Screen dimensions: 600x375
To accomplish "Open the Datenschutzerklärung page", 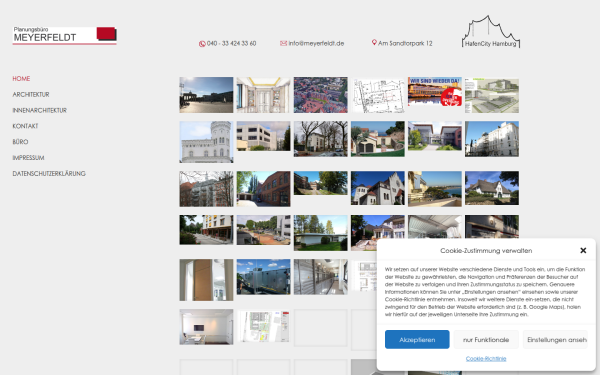I will click(49, 173).
